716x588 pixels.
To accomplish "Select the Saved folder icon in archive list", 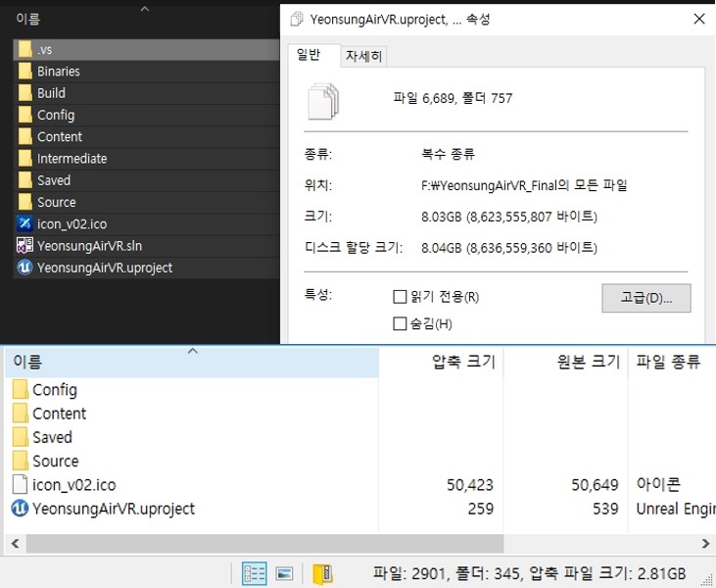I will 21,437.
